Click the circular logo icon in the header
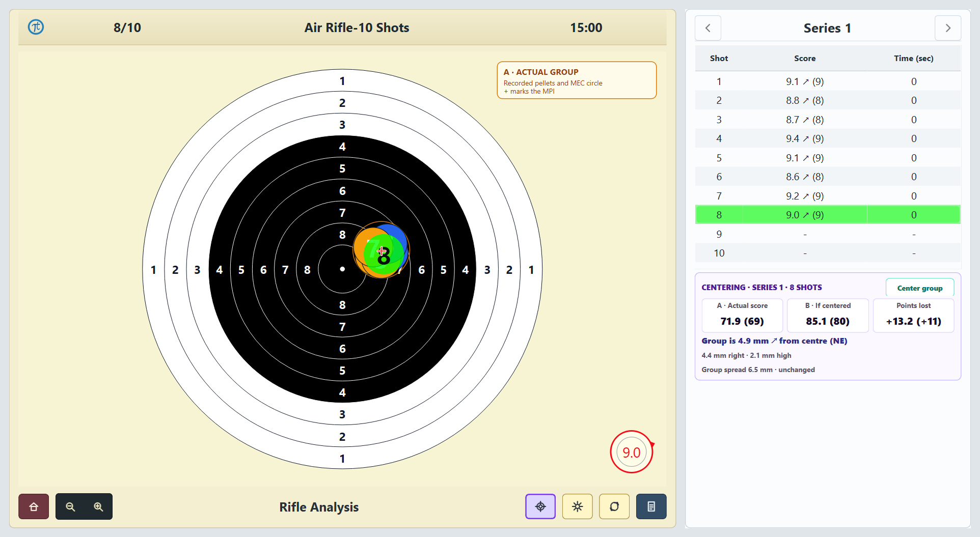Image resolution: width=980 pixels, height=537 pixels. pos(36,27)
